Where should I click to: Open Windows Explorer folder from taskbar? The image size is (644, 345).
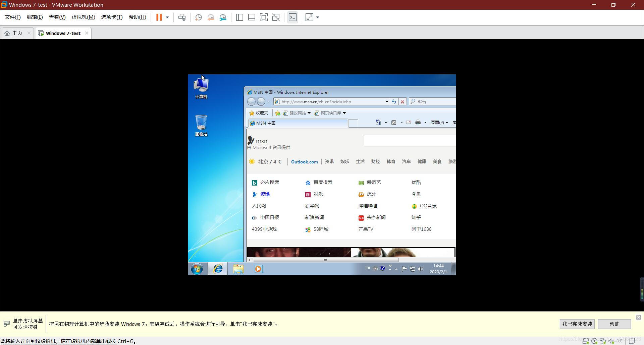(238, 269)
